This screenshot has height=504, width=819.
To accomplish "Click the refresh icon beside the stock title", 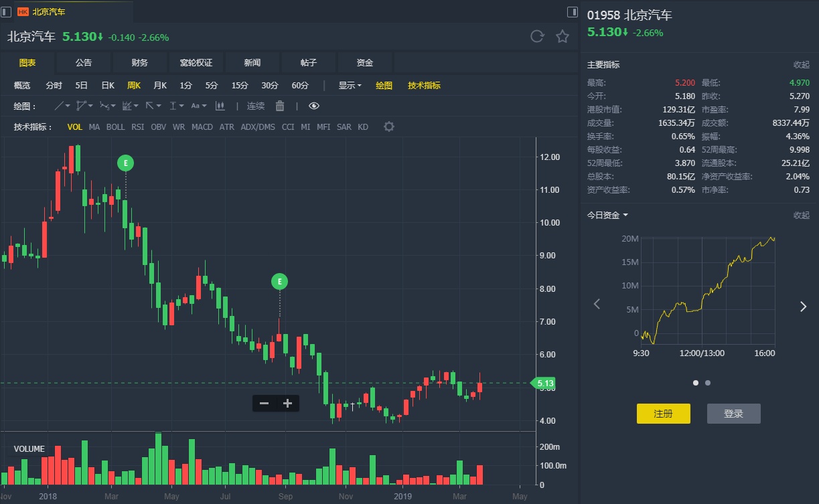I will 537,37.
